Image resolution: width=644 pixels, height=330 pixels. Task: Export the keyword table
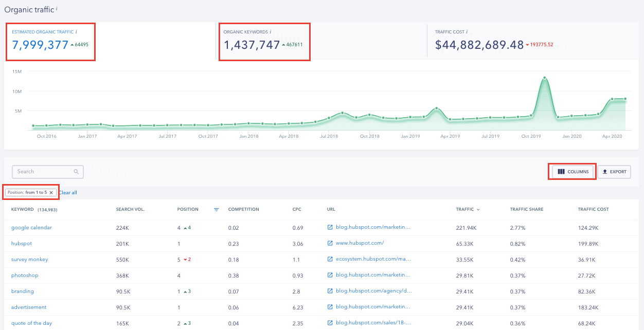pos(614,172)
